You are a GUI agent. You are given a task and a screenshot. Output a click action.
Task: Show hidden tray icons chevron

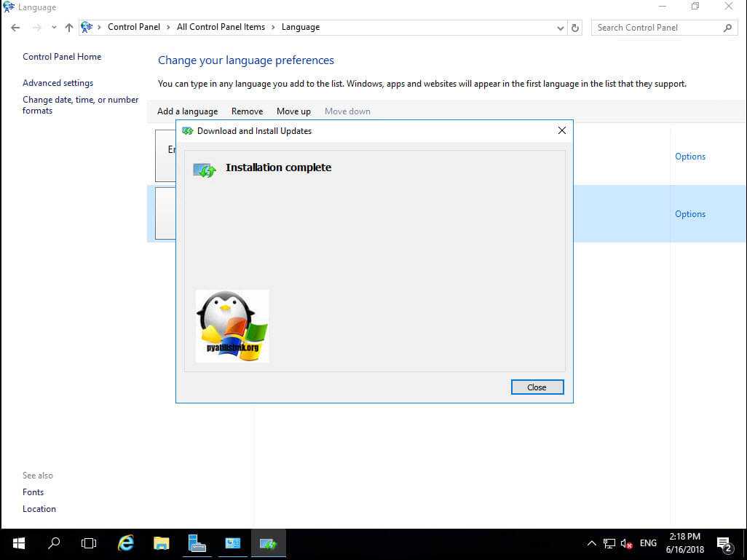[591, 543]
